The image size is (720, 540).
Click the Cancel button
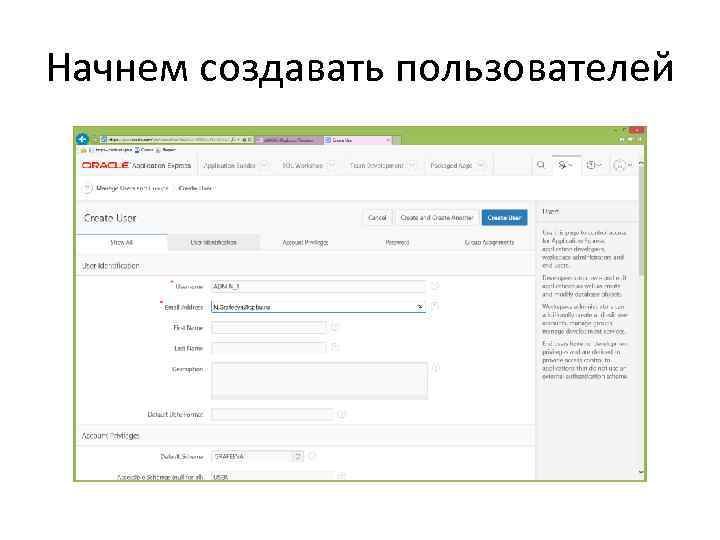(377, 218)
